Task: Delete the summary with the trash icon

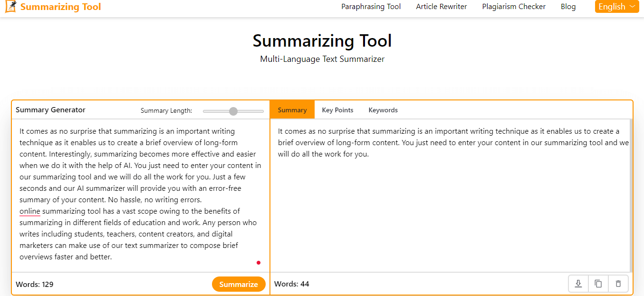Action: click(x=618, y=284)
